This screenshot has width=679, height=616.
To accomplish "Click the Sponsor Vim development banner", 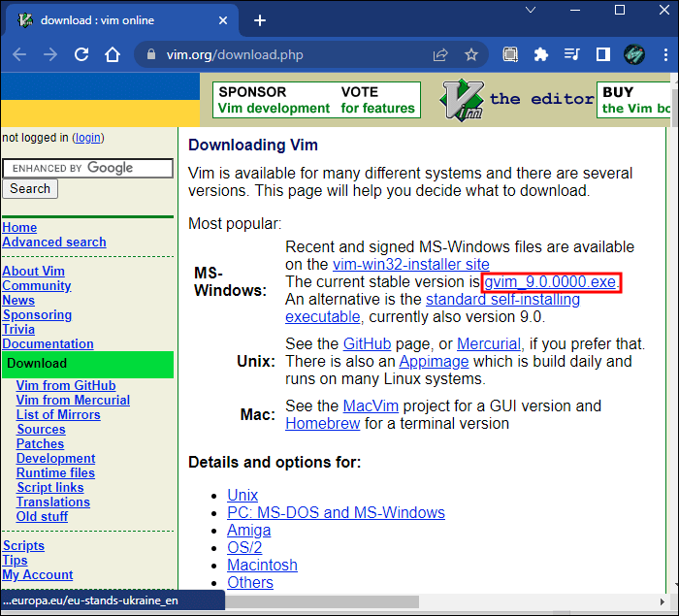I will click(x=274, y=100).
